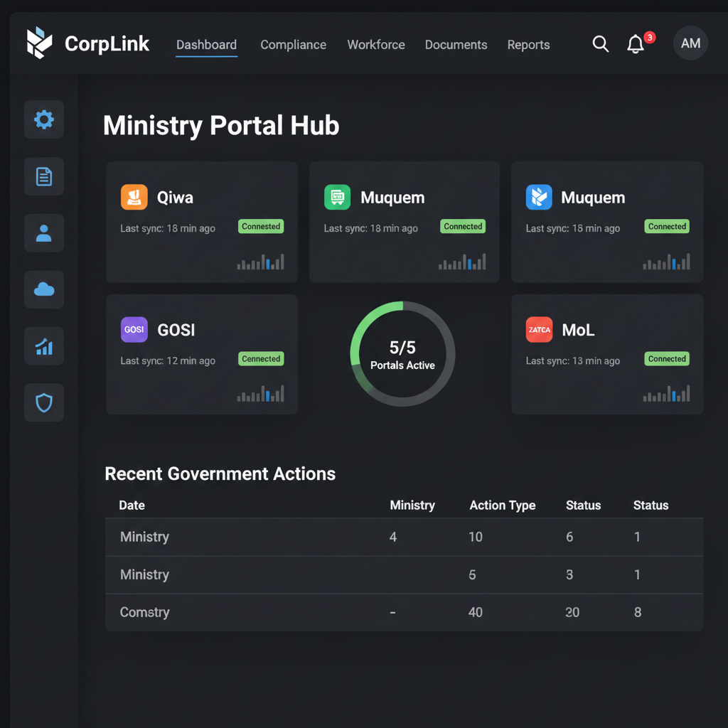Open the person profile sidebar icon
The height and width of the screenshot is (728, 728).
click(44, 233)
